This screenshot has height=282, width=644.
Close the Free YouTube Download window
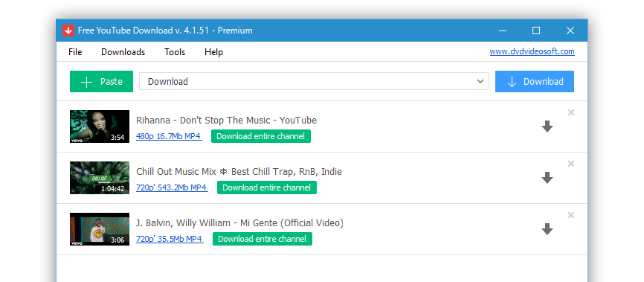coord(570,31)
